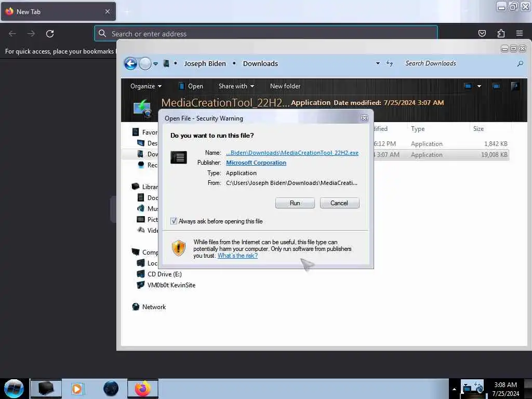The height and width of the screenshot is (399, 532).
Task: Click the Run button in security warning
Action: 295,203
